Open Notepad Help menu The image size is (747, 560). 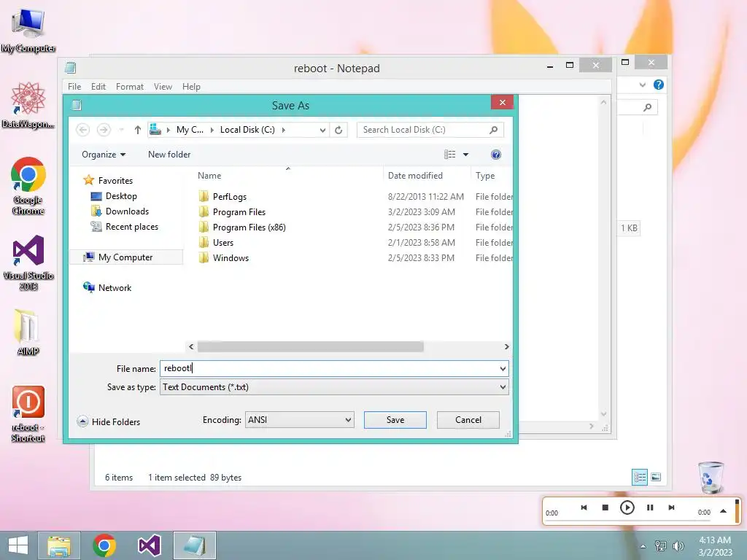191,87
